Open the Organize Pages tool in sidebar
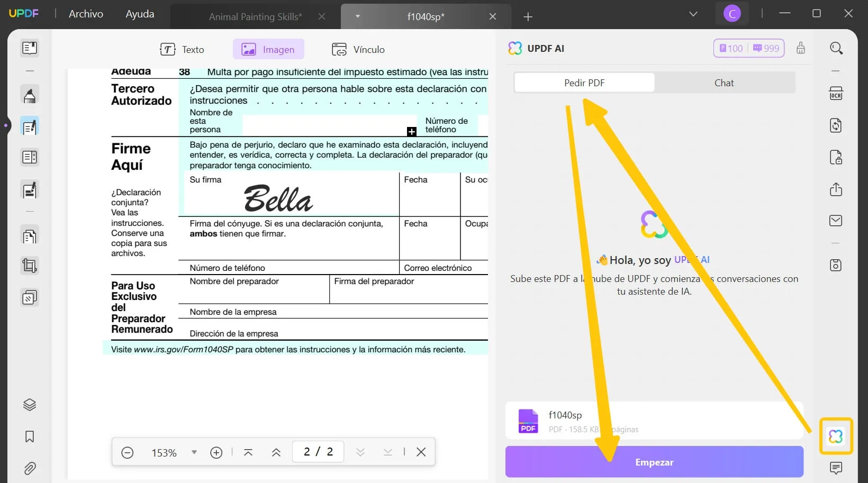 point(30,235)
